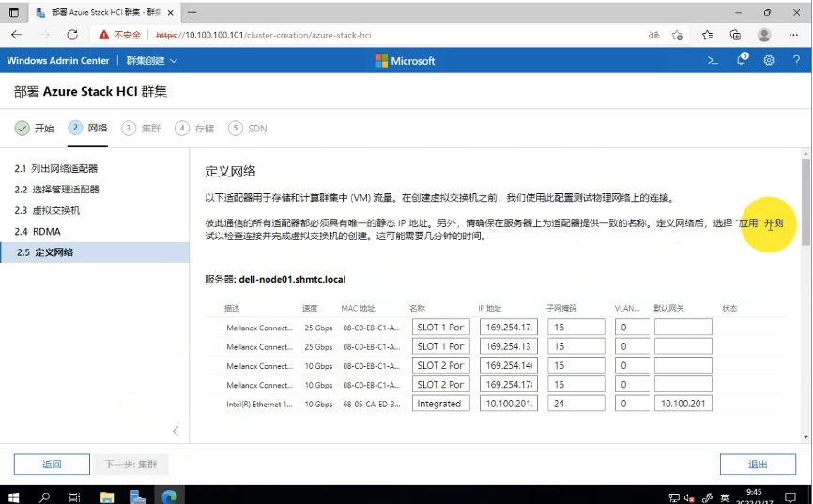The width and height of the screenshot is (813, 504).
Task: Open help question mark icon
Action: coord(796,61)
